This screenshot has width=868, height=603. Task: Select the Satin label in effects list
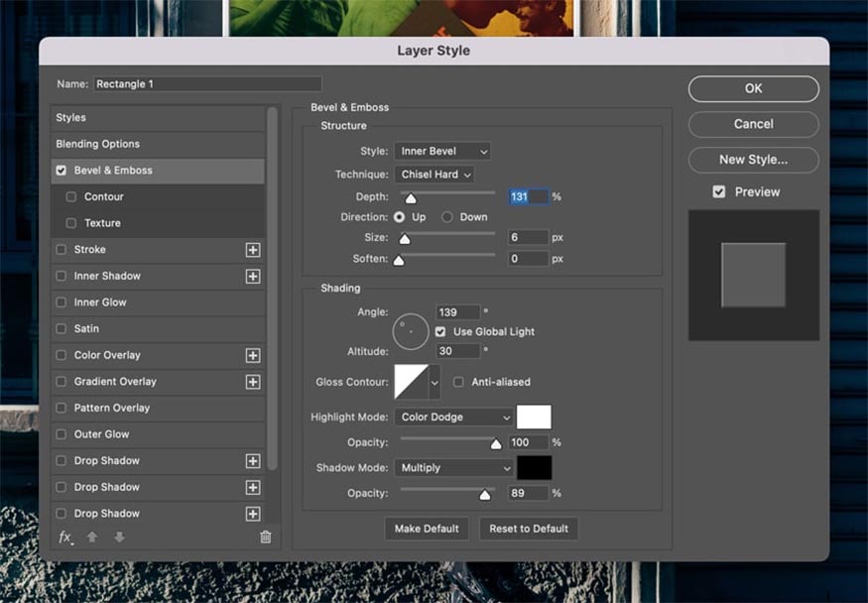click(x=86, y=328)
